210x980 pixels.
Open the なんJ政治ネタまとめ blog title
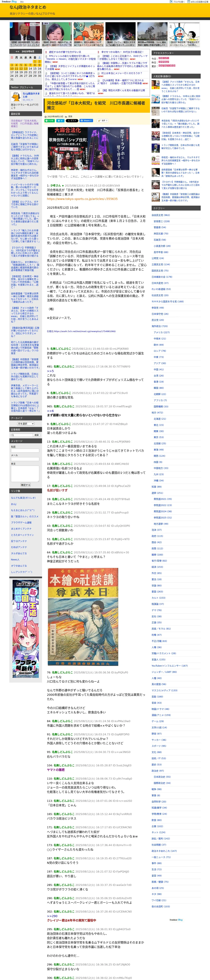27,7
